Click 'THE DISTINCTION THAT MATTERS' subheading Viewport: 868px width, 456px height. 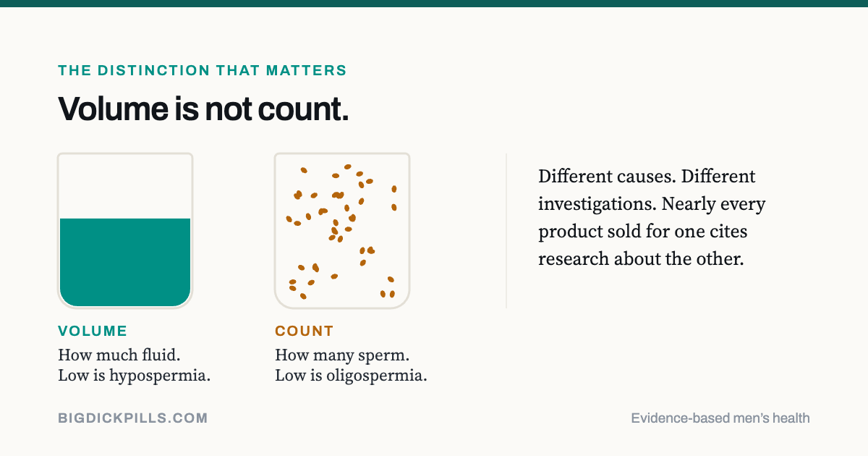pyautogui.click(x=203, y=71)
